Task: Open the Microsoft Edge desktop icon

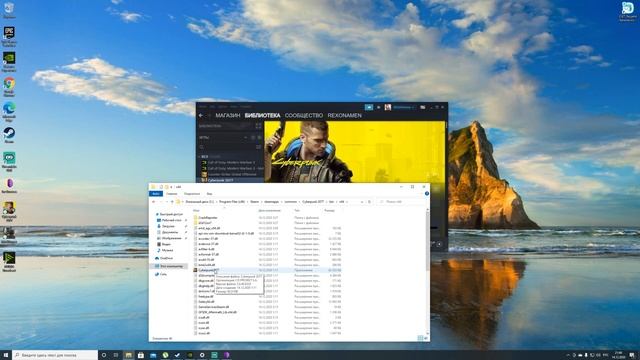Action: (x=9, y=111)
